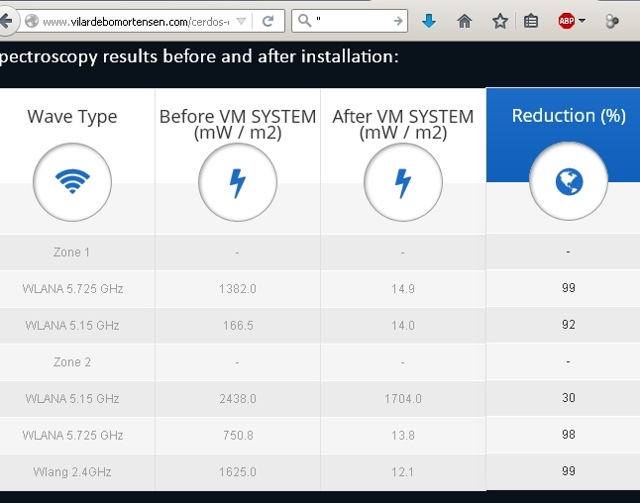The image size is (640, 503).
Task: Click the 2438.0 before value
Action: pyautogui.click(x=238, y=398)
